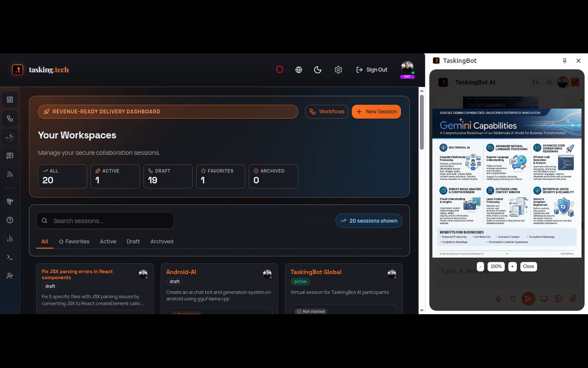This screenshot has height=368, width=588.
Task: Attach a file with the paperclip icon
Action: click(573, 299)
